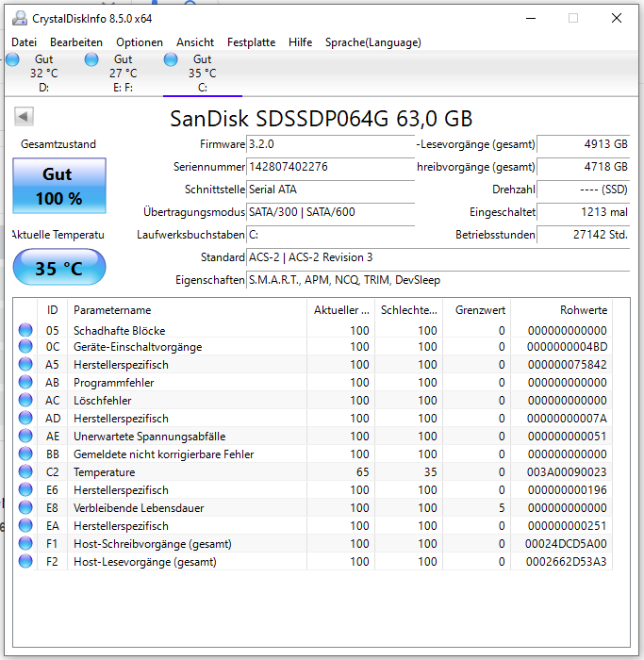Click the Schnittstelle field Serial ATA
The width and height of the screenshot is (644, 660).
330,190
